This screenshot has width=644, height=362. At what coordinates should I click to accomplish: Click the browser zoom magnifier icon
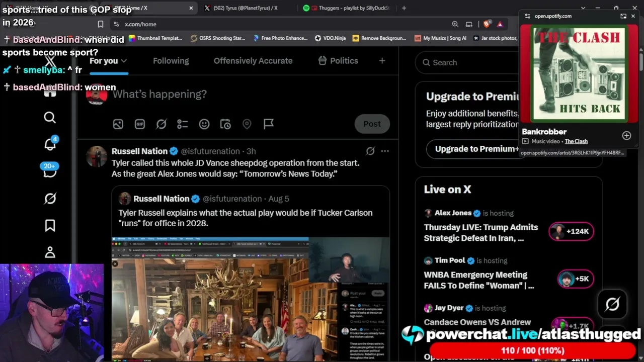[x=455, y=24]
